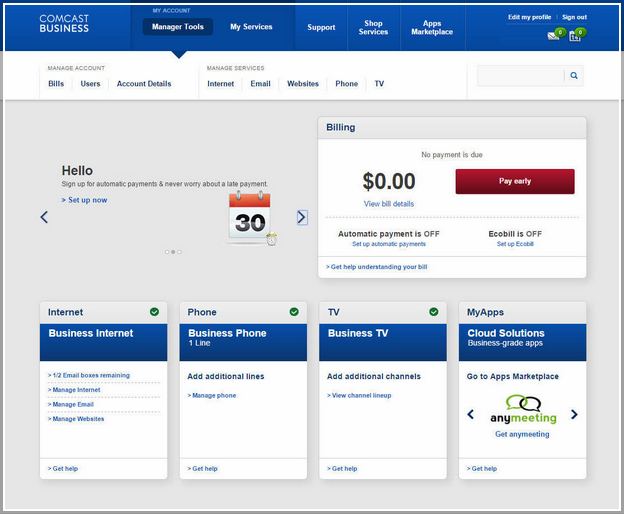Click Get help in Phone card
This screenshot has height=514, width=624.
[203, 469]
